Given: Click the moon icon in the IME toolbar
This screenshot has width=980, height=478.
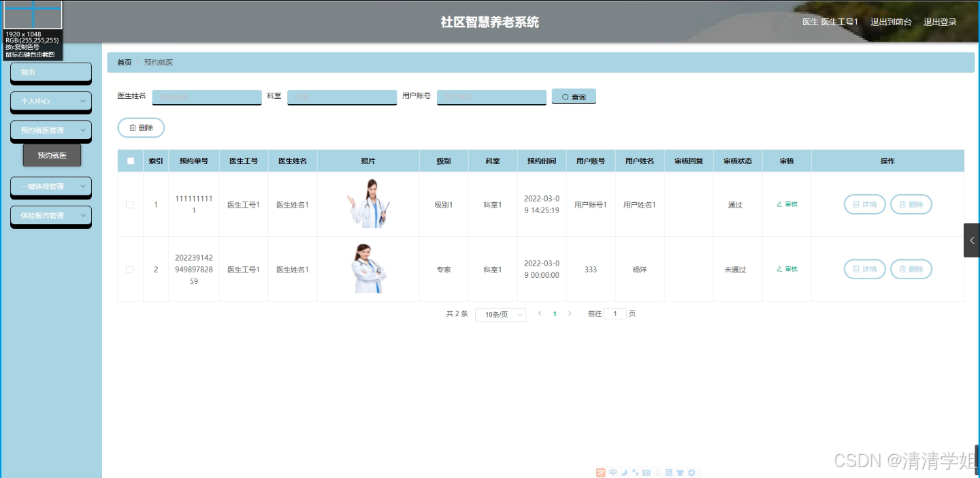Looking at the screenshot, I should coord(624,473).
